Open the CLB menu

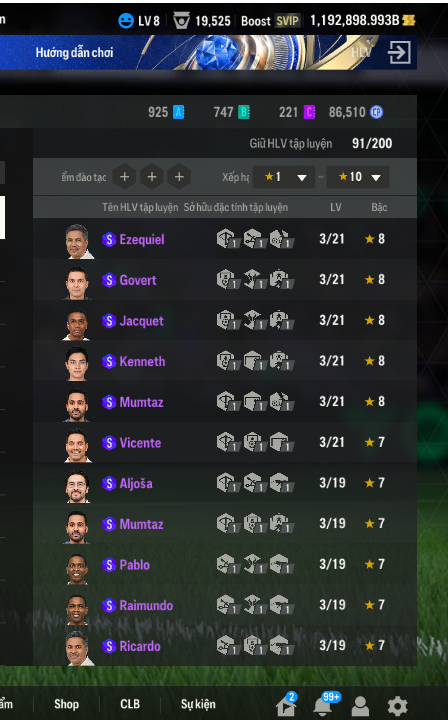pos(130,704)
